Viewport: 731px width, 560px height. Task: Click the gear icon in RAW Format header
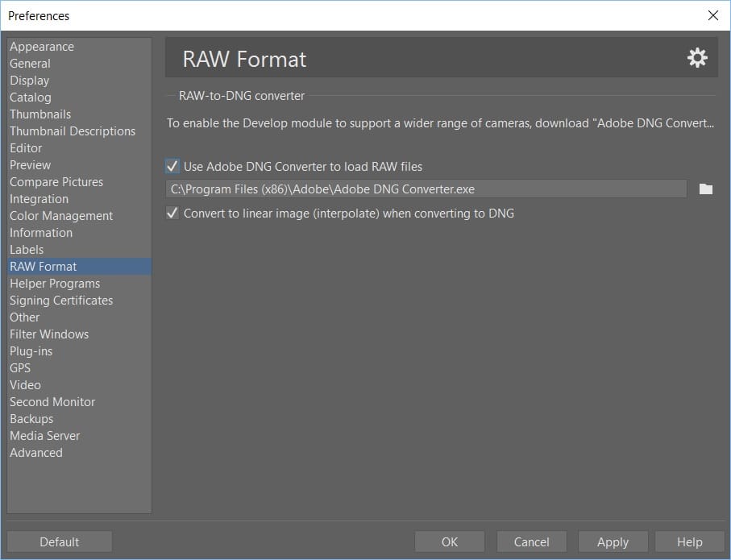[697, 58]
